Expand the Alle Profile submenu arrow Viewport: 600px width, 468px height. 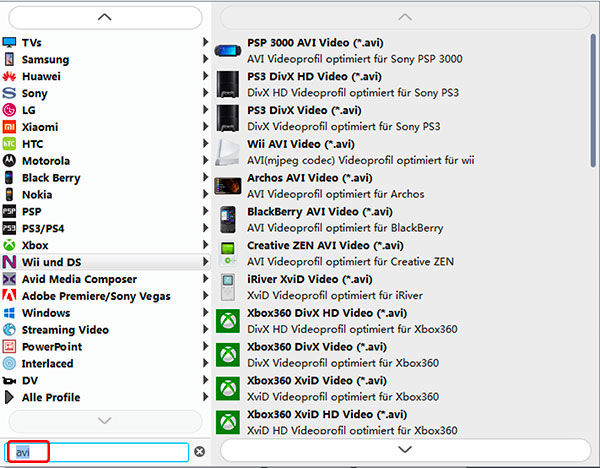(x=205, y=396)
